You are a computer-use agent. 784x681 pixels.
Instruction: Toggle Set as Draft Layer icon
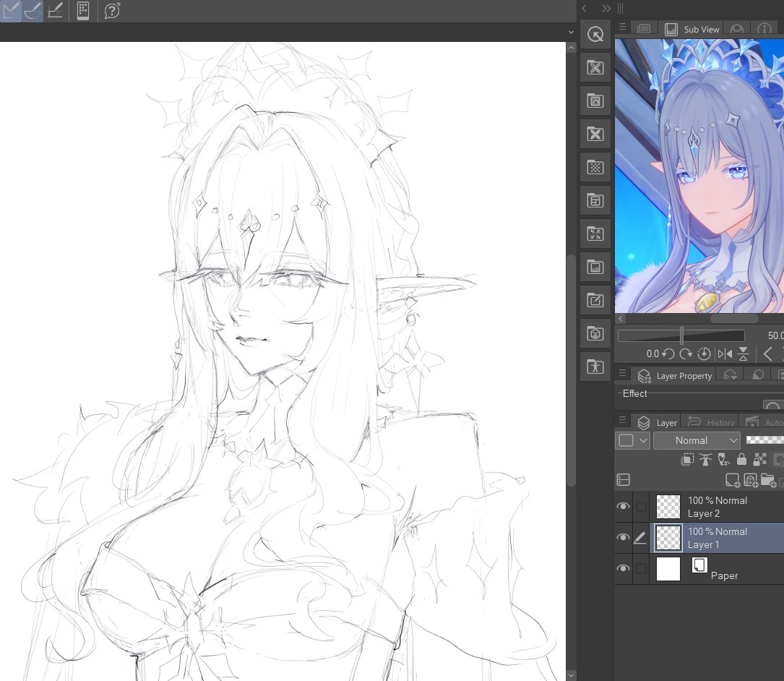click(723, 459)
